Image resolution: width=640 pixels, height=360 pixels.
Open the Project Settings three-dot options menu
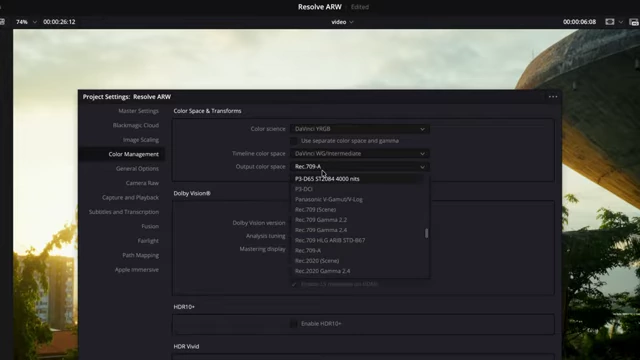point(553,97)
